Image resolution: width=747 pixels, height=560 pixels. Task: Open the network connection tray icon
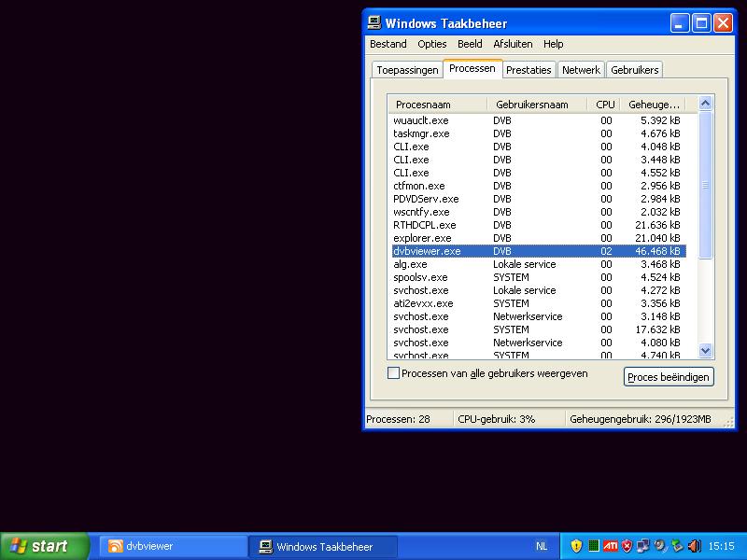(643, 546)
